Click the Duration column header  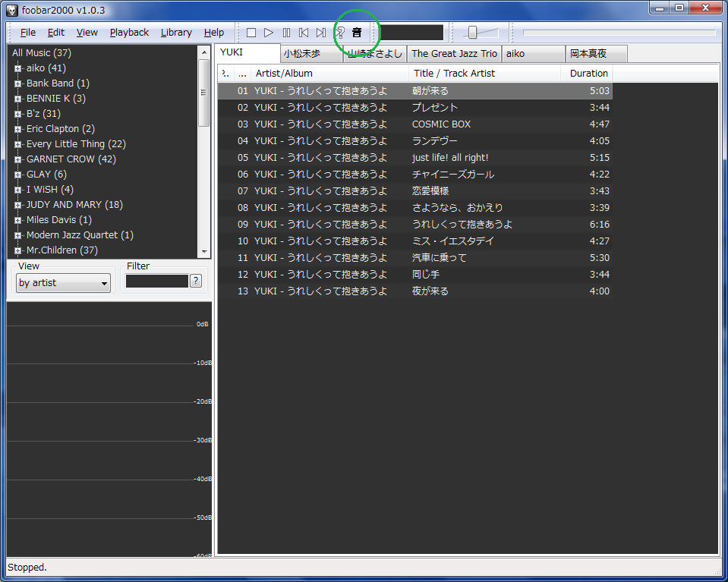(x=587, y=74)
